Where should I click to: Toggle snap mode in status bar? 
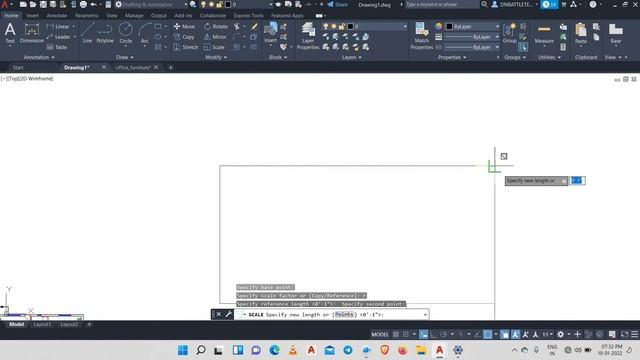[406, 334]
